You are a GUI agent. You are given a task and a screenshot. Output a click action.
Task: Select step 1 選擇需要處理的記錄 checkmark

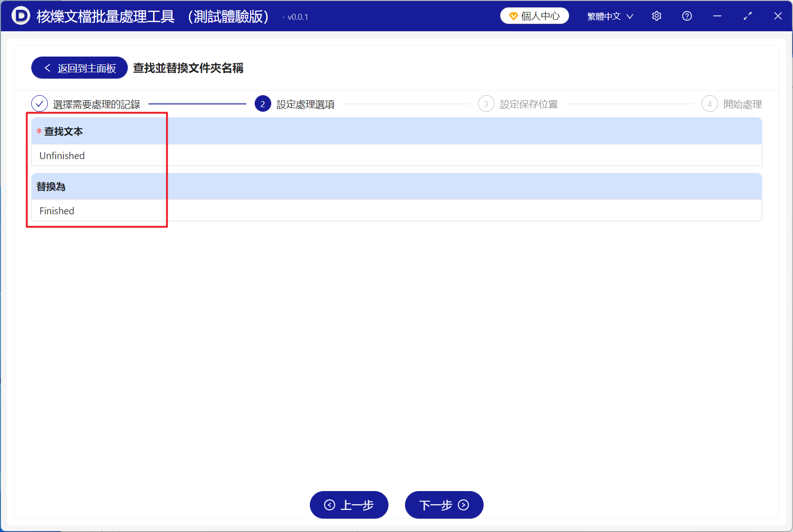click(x=40, y=104)
